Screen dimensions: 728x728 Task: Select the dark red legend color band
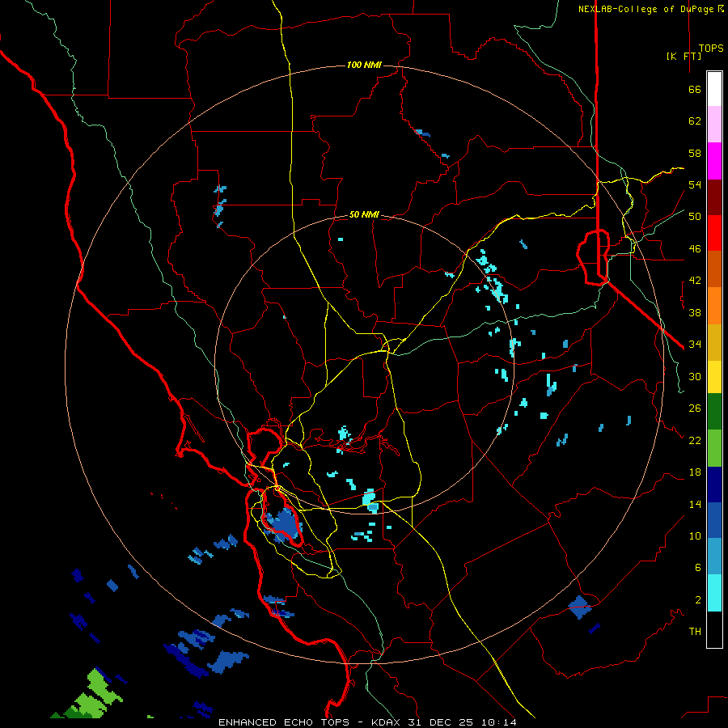(714, 197)
